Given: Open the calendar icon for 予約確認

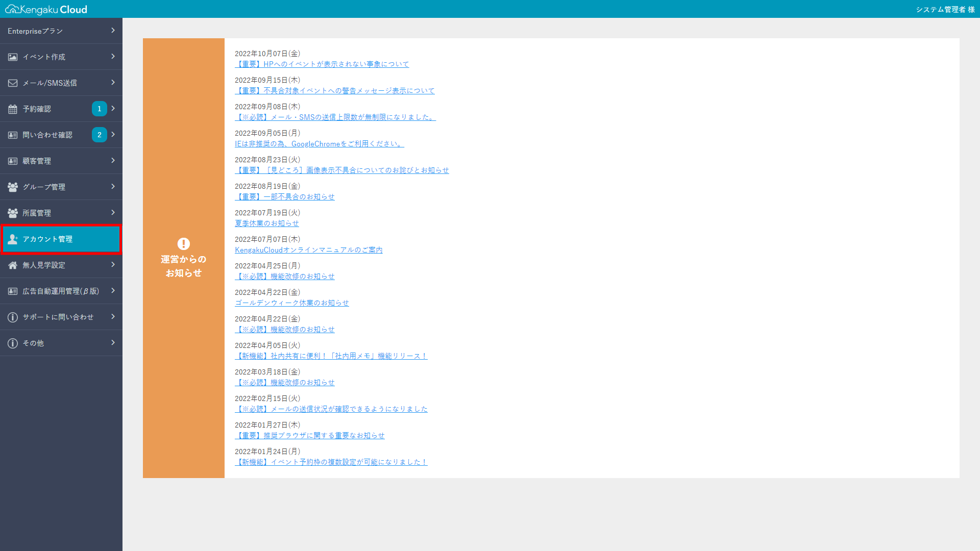Looking at the screenshot, I should [12, 109].
